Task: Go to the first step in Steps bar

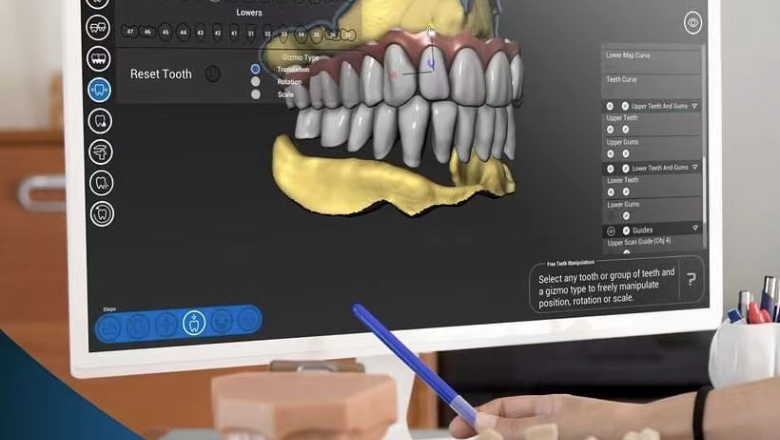Action: point(109,329)
